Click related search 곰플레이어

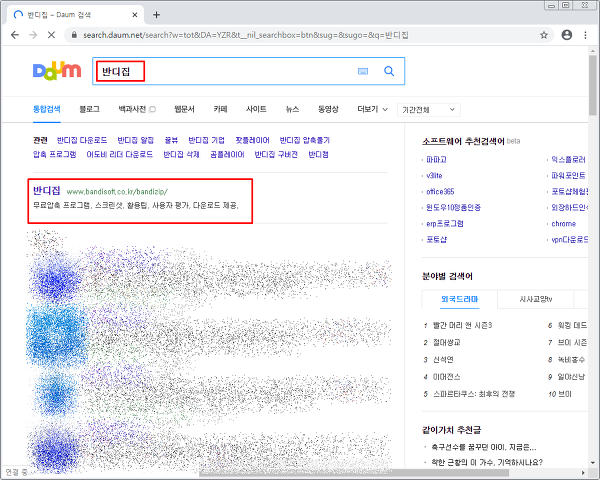(227, 155)
